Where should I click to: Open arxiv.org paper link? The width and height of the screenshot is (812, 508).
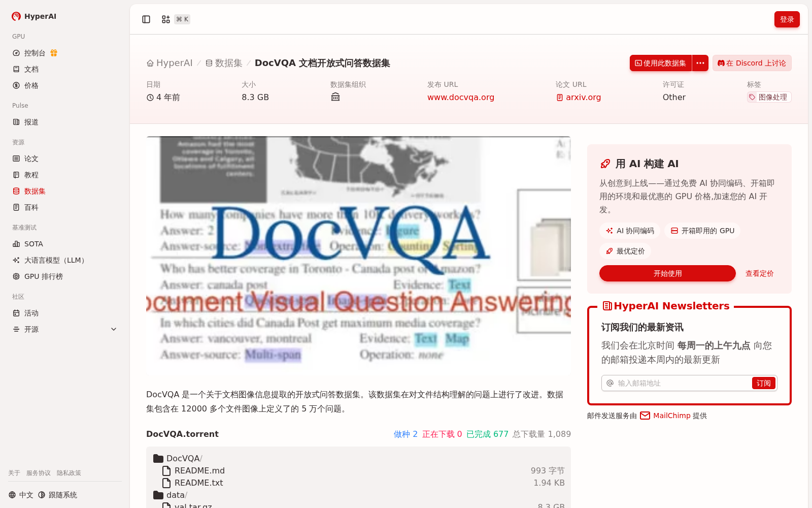click(579, 97)
